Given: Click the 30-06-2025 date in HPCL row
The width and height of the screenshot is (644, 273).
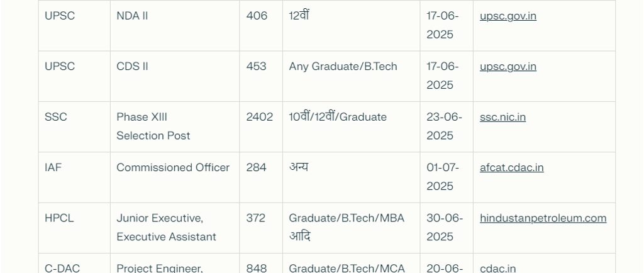Looking at the screenshot, I should click(x=445, y=228).
